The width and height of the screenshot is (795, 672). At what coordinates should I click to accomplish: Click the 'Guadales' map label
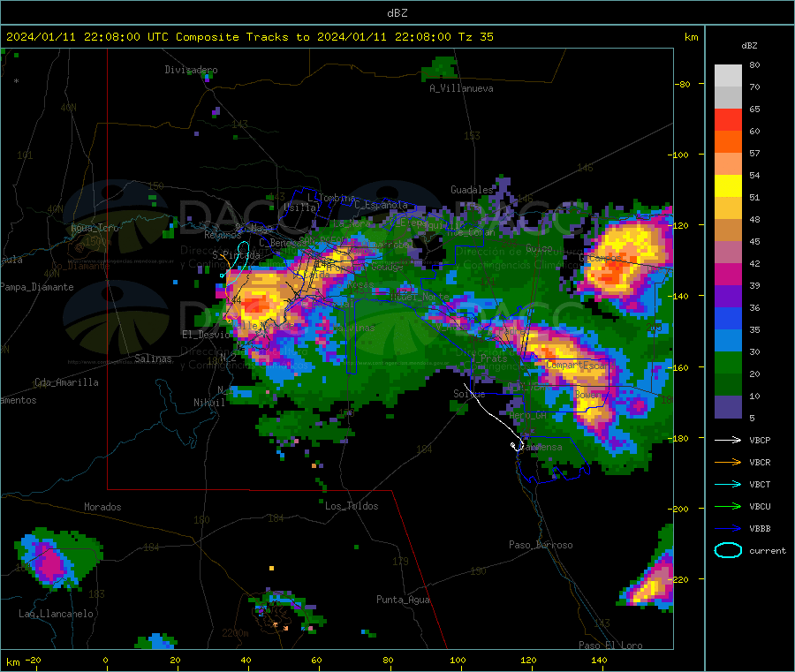(472, 190)
